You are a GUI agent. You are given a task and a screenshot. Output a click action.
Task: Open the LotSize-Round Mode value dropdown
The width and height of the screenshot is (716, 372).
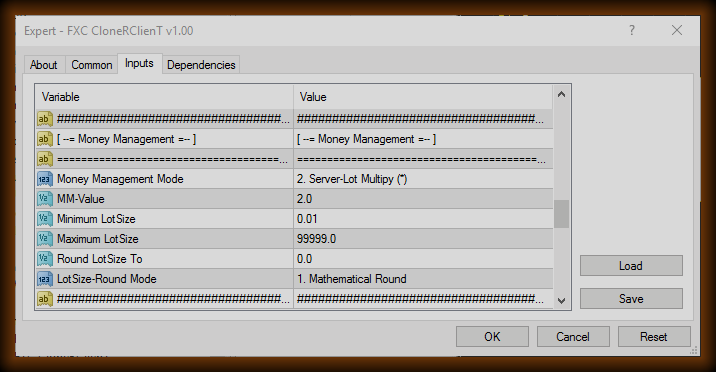pos(423,279)
